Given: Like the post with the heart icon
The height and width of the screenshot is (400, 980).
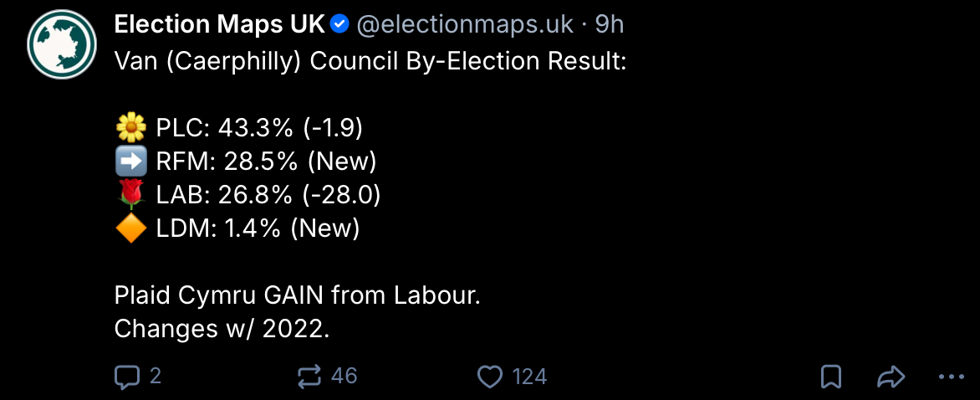Looking at the screenshot, I should click(489, 377).
